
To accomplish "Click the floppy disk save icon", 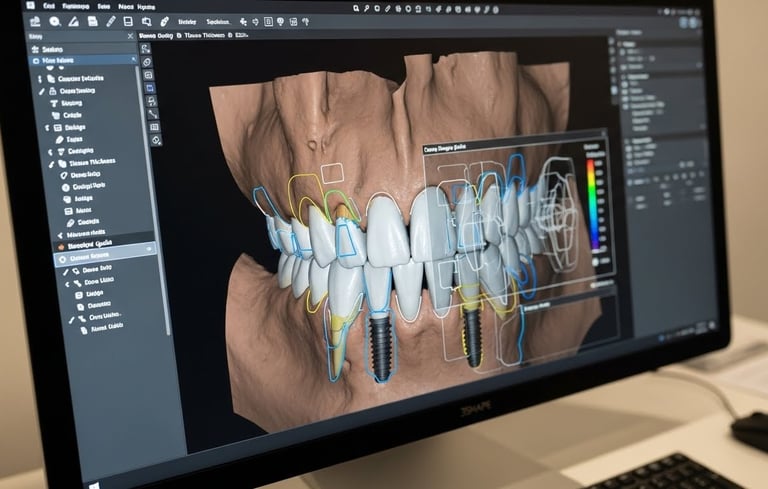I will click(92, 21).
